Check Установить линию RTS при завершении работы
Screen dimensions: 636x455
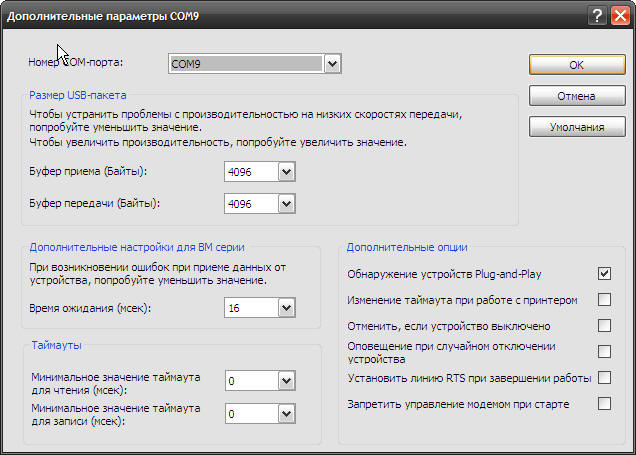click(x=604, y=378)
